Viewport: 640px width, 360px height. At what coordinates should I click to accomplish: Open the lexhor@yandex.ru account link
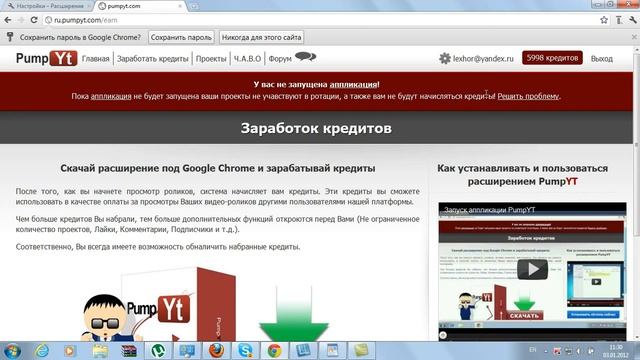(483, 59)
